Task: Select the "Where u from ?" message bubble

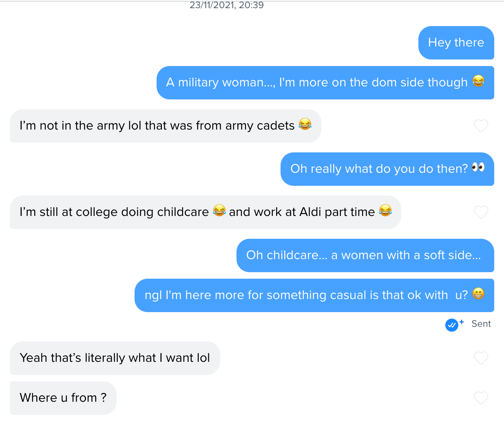Action: coord(63,398)
